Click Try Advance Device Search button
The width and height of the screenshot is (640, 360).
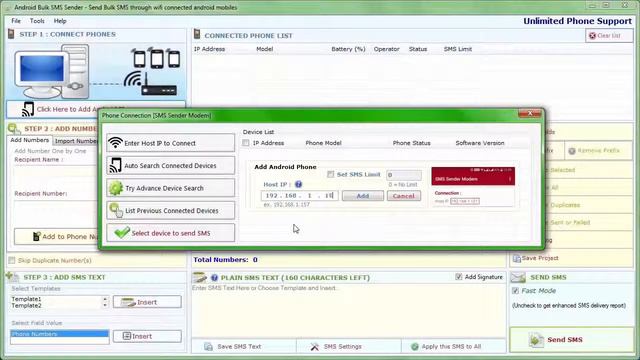tap(171, 188)
